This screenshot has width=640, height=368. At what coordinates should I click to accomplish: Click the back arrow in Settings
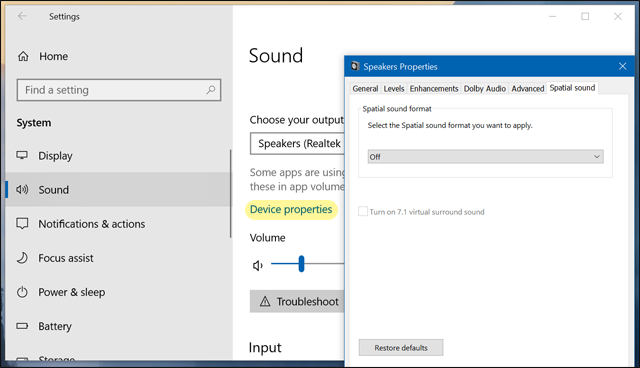22,16
